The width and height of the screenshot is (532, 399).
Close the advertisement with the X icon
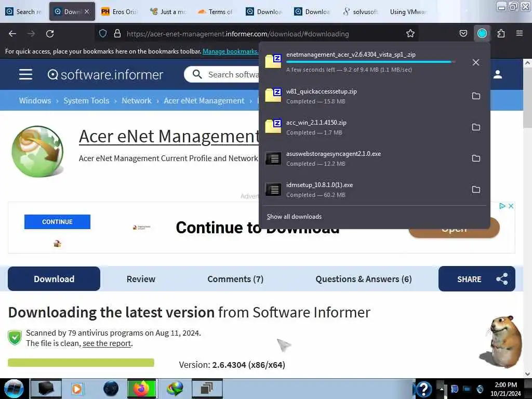[x=511, y=206]
